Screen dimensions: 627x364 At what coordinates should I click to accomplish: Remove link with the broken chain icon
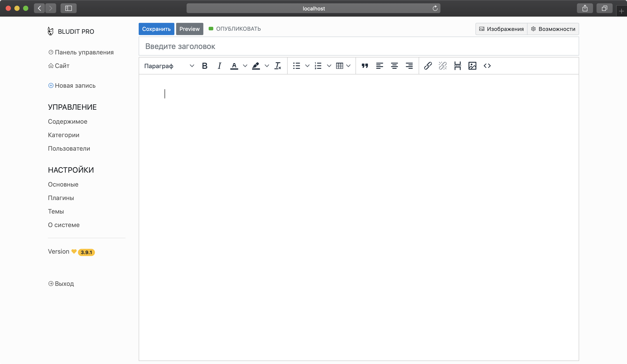click(x=443, y=66)
